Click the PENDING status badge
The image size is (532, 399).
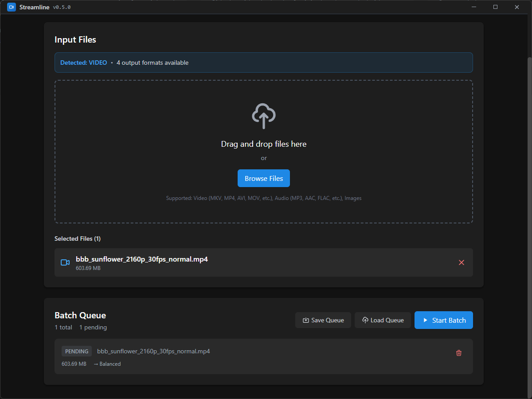pyautogui.click(x=76, y=351)
